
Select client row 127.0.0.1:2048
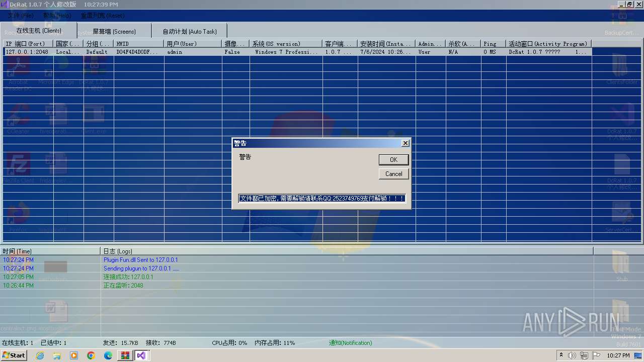297,52
